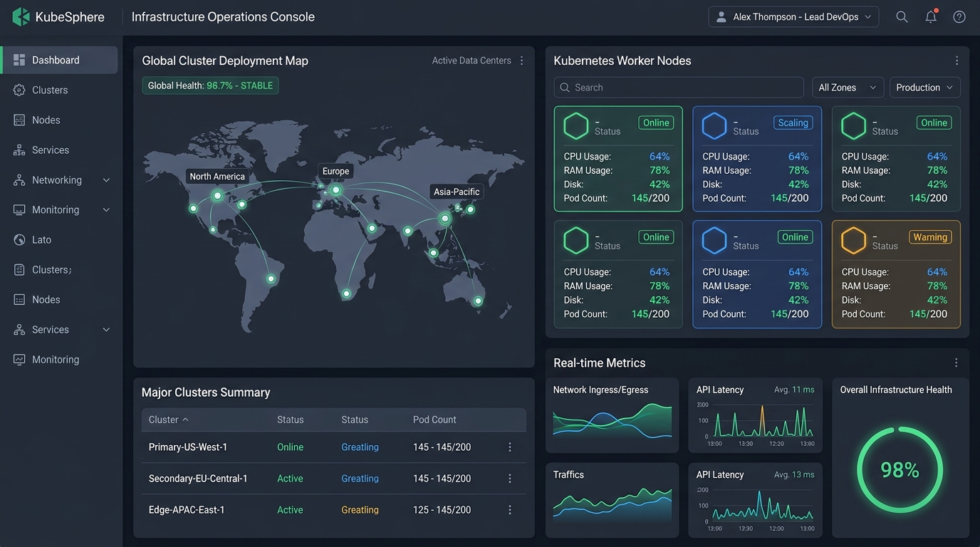Viewport: 980px width, 547px height.
Task: Click the blue hexagon on the Scaling node
Action: (x=714, y=126)
